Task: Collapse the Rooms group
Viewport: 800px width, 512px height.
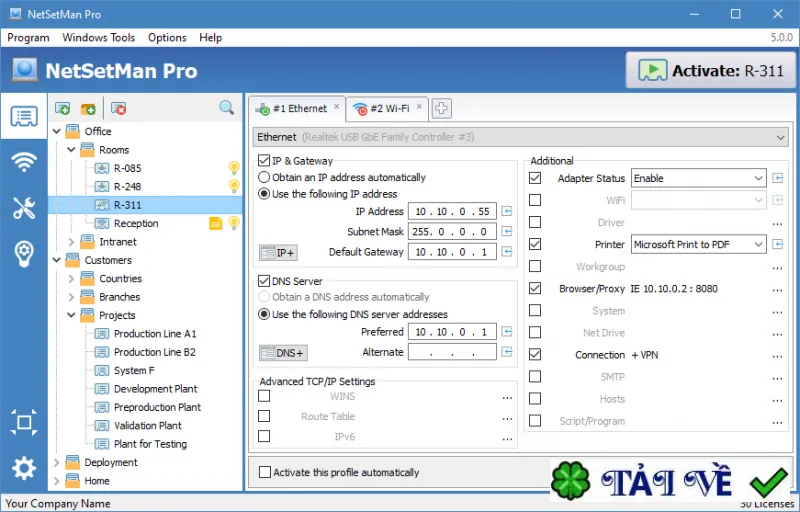Action: click(71, 149)
